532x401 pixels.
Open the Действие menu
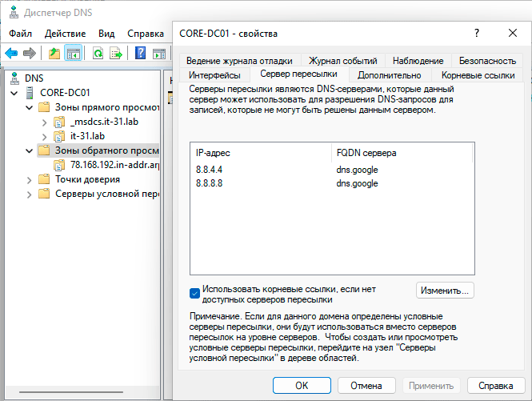65,34
